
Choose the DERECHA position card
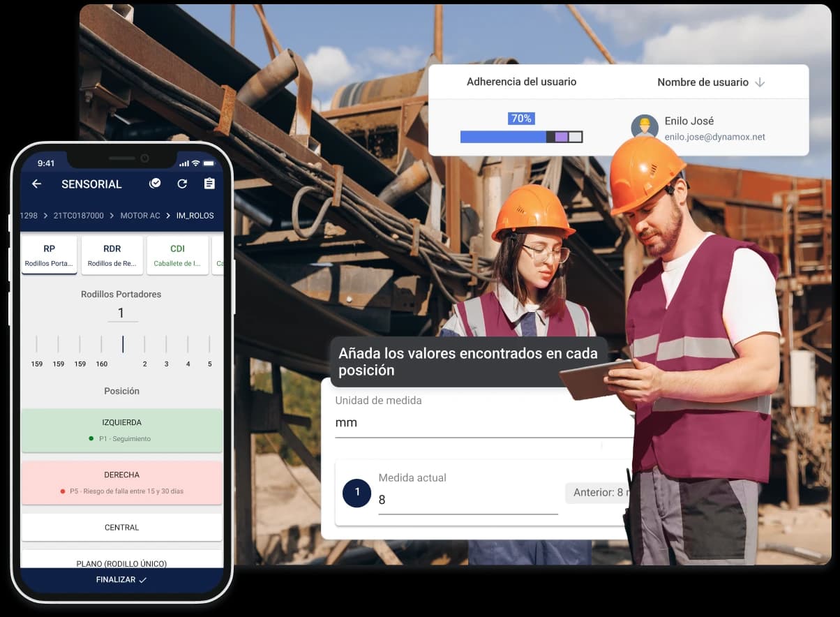click(121, 482)
